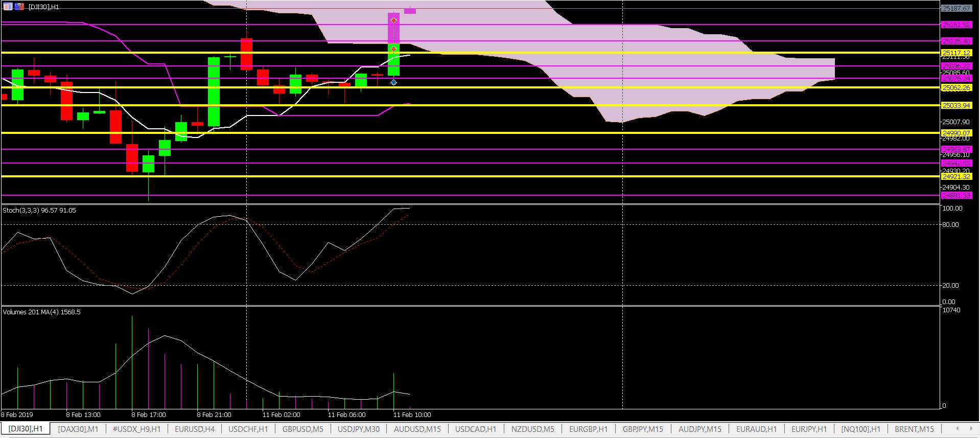The image size is (980, 438).
Task: Switch to the BRENT,M15 tab
Action: pyautogui.click(x=914, y=429)
